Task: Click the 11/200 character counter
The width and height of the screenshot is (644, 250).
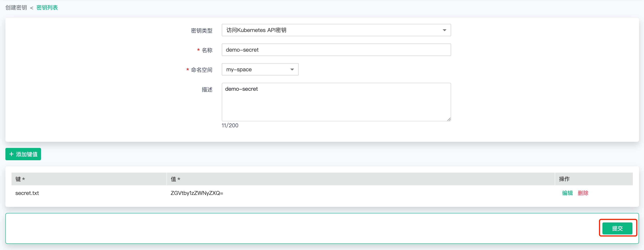Action: [230, 125]
